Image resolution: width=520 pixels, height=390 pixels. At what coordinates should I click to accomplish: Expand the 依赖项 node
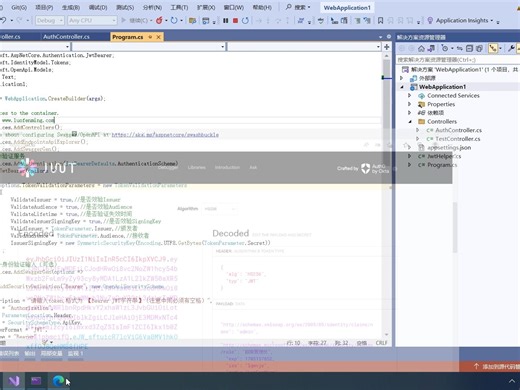tap(410, 113)
